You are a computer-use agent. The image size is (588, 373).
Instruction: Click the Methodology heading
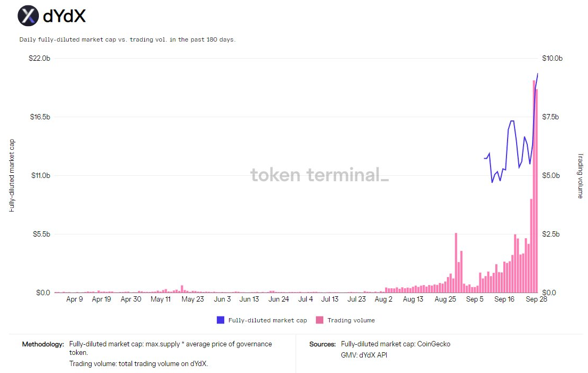[x=43, y=344]
